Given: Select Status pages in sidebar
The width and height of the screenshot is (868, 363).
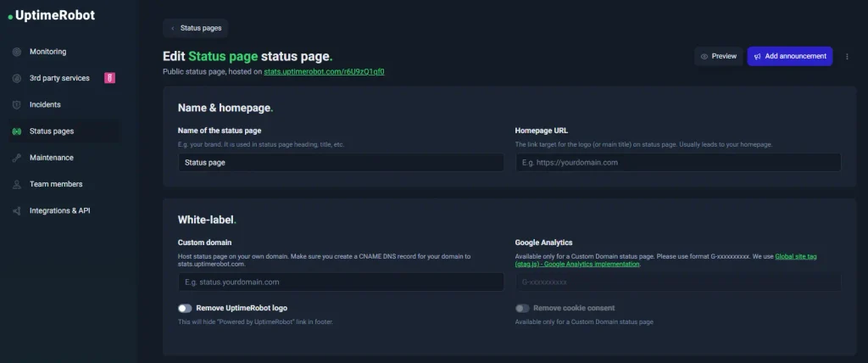Looking at the screenshot, I should pyautogui.click(x=63, y=131).
